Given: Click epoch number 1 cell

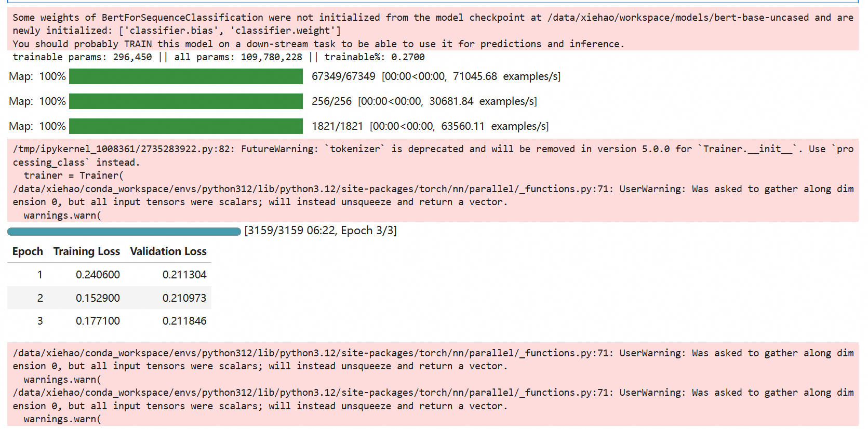Looking at the screenshot, I should coord(39,275).
